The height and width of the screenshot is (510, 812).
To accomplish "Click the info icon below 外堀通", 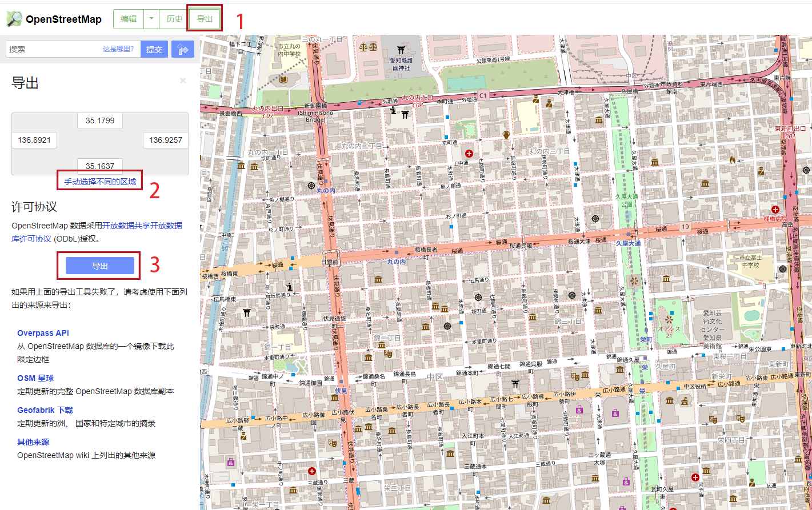I will (x=393, y=110).
